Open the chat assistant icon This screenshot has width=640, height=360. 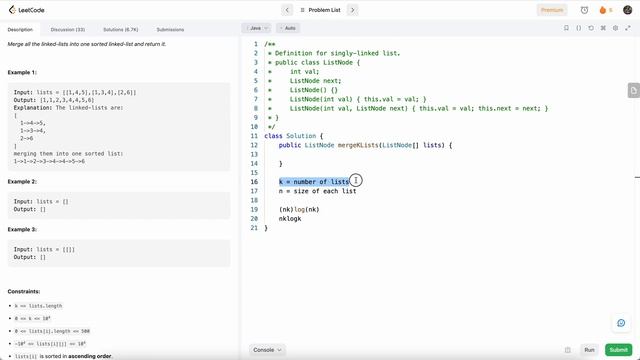click(621, 323)
